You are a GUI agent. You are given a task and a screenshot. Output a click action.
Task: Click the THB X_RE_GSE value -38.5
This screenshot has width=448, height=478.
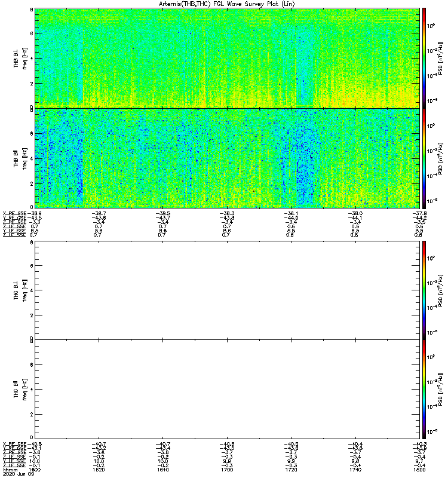(162, 213)
